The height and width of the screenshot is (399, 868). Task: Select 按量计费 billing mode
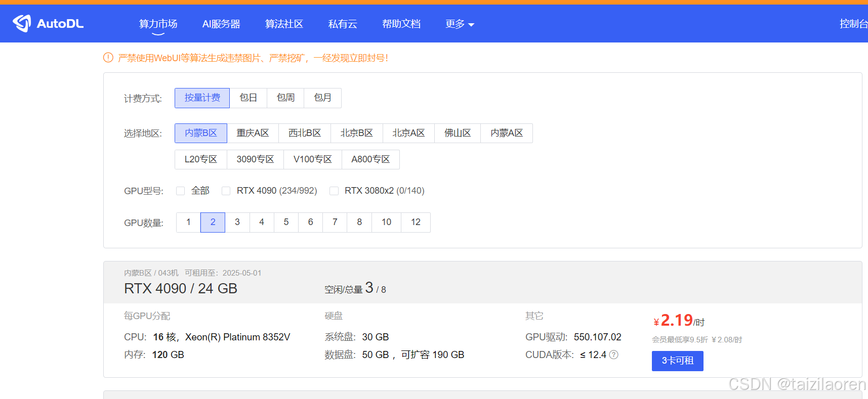tap(202, 98)
